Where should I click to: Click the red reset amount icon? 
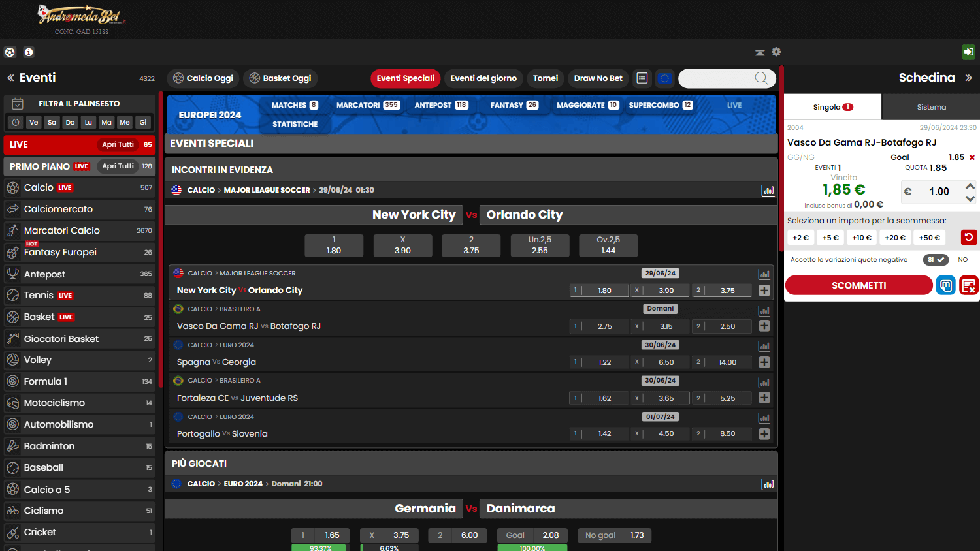click(x=969, y=238)
